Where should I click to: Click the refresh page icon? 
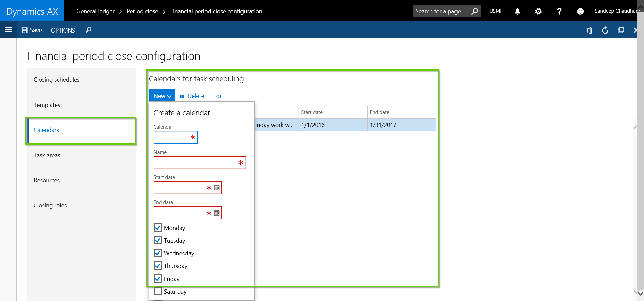[605, 31]
